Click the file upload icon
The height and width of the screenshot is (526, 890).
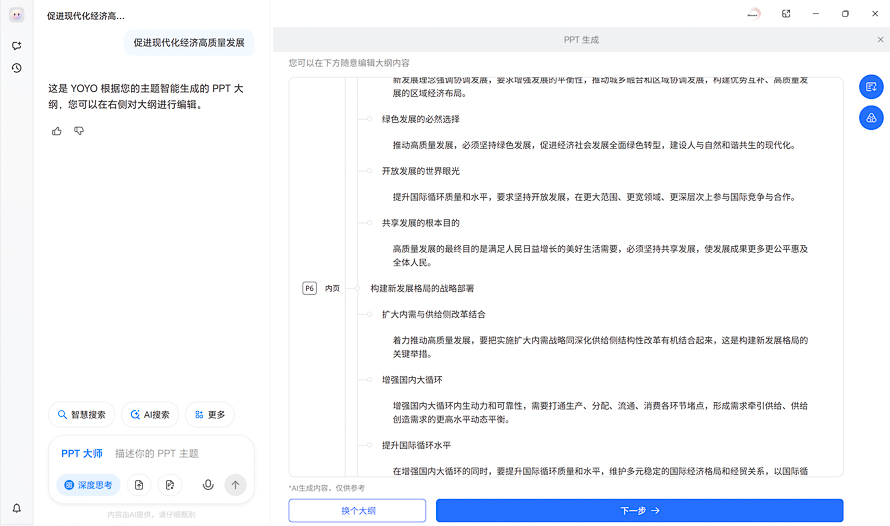coord(139,485)
